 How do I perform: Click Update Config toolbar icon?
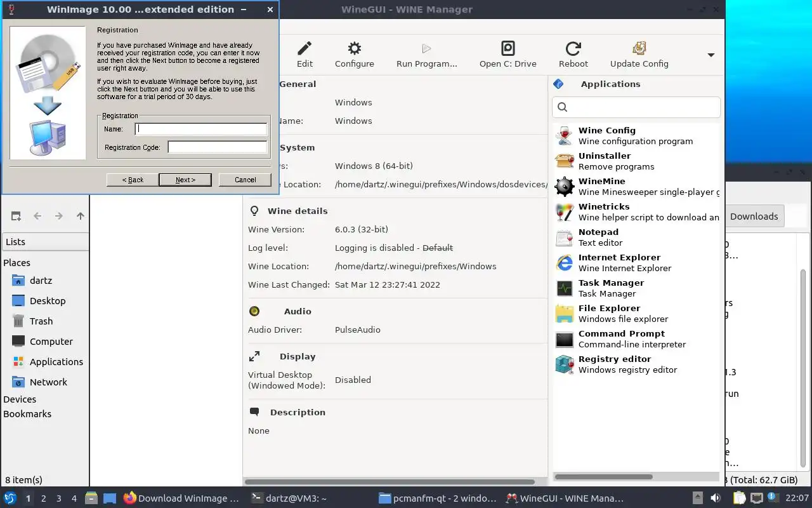pos(639,55)
